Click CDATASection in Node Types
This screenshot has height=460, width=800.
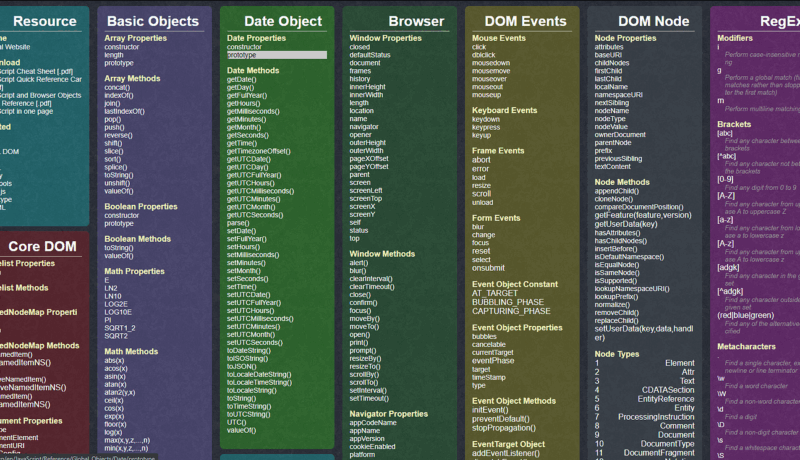668,390
